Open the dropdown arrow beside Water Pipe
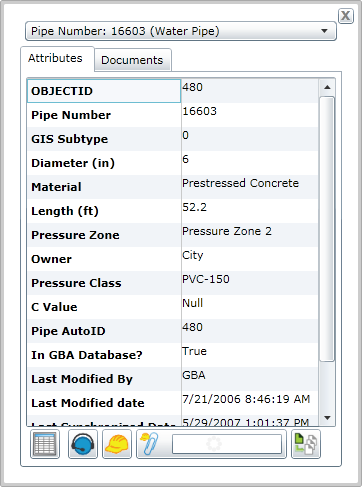 point(324,31)
